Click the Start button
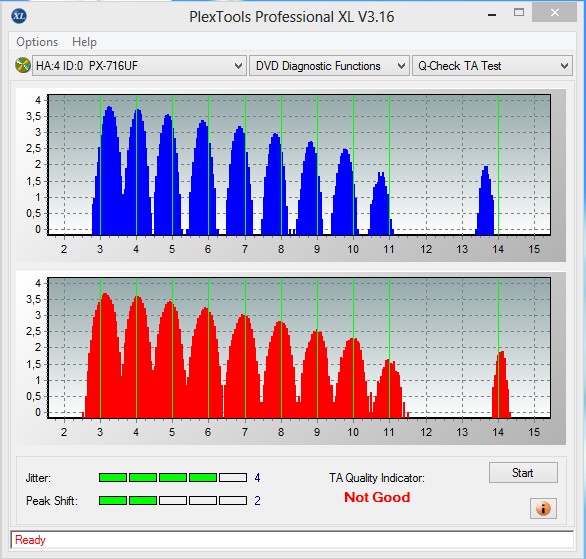 (x=523, y=473)
